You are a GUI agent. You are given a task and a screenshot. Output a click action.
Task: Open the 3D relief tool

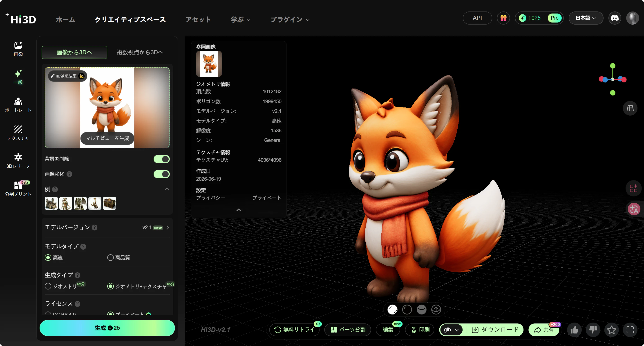tap(18, 161)
